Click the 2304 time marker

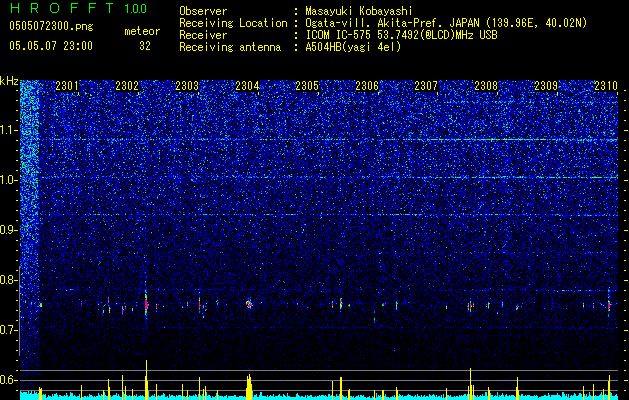click(247, 86)
